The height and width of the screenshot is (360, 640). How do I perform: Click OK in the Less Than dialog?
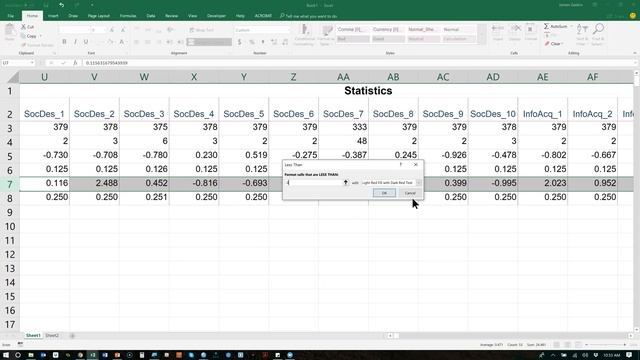[384, 193]
